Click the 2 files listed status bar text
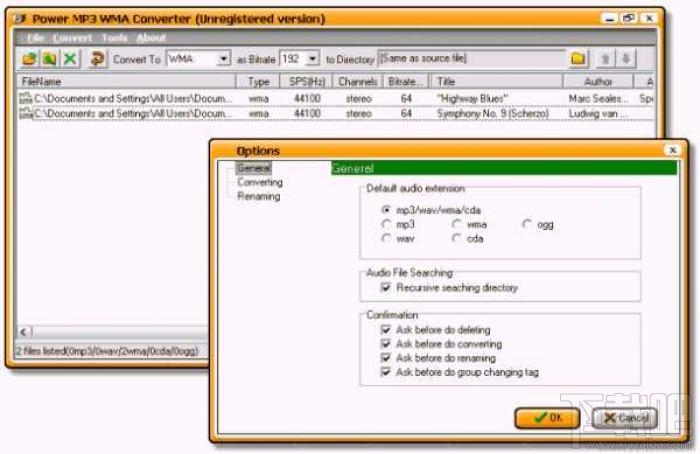Viewport: 700px width, 454px height. (107, 351)
